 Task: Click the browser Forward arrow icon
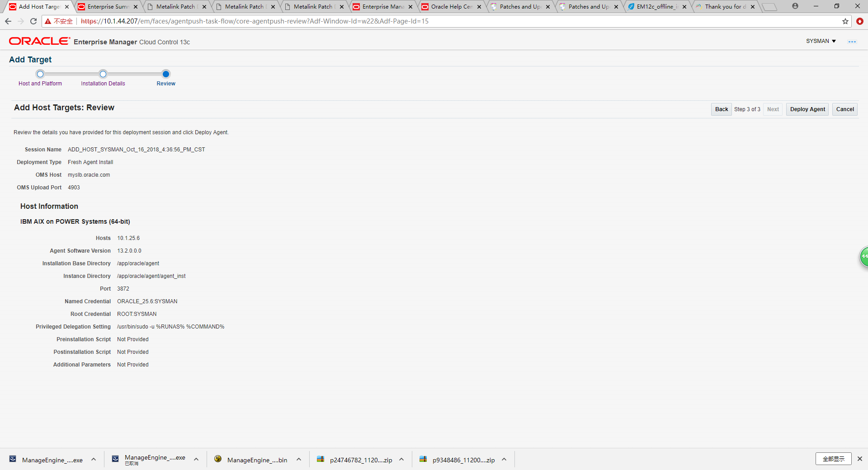tap(21, 21)
